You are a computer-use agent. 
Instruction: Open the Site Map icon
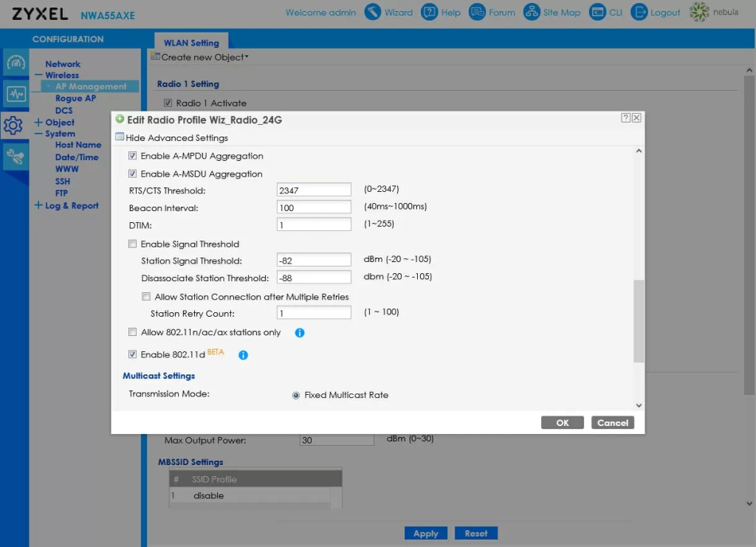532,13
